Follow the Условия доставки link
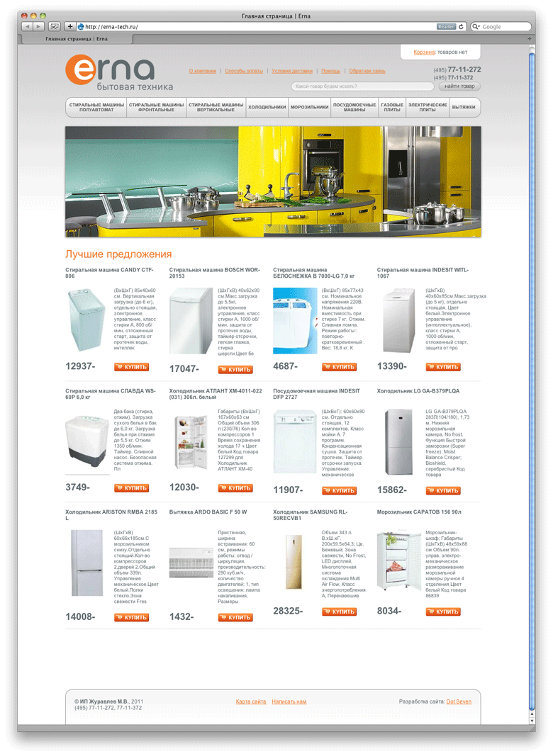This screenshot has height=756, width=553. pos(291,71)
